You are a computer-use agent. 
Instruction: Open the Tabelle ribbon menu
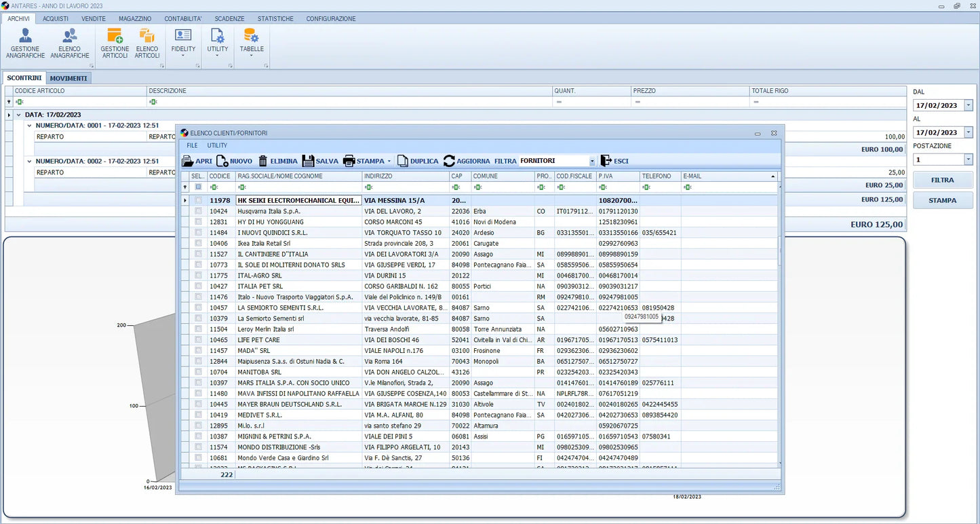(x=252, y=44)
